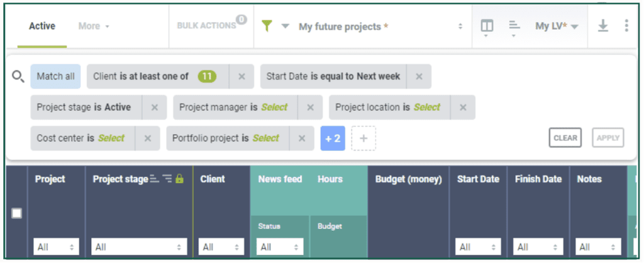Image resolution: width=644 pixels, height=263 pixels.
Task: Click the green filter funnel icon
Action: (x=267, y=26)
